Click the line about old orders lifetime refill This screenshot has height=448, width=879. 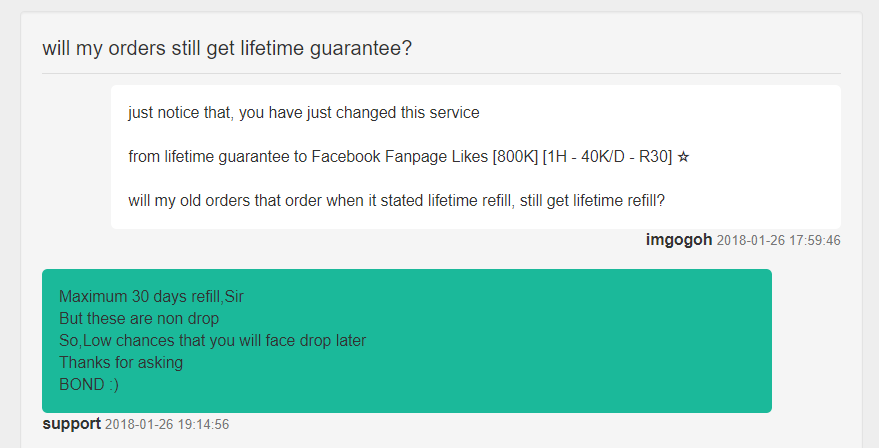point(396,201)
